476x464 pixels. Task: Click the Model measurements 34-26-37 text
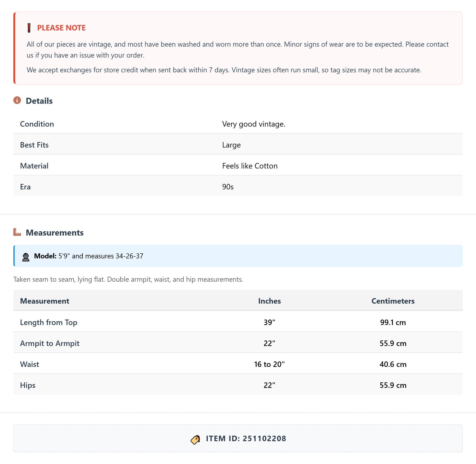click(129, 256)
